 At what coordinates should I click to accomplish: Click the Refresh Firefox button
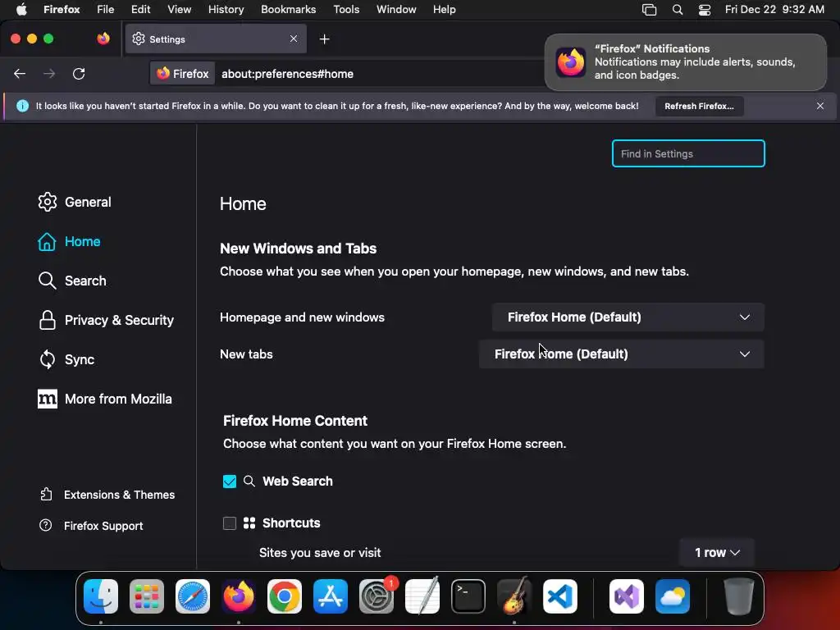pyautogui.click(x=699, y=106)
